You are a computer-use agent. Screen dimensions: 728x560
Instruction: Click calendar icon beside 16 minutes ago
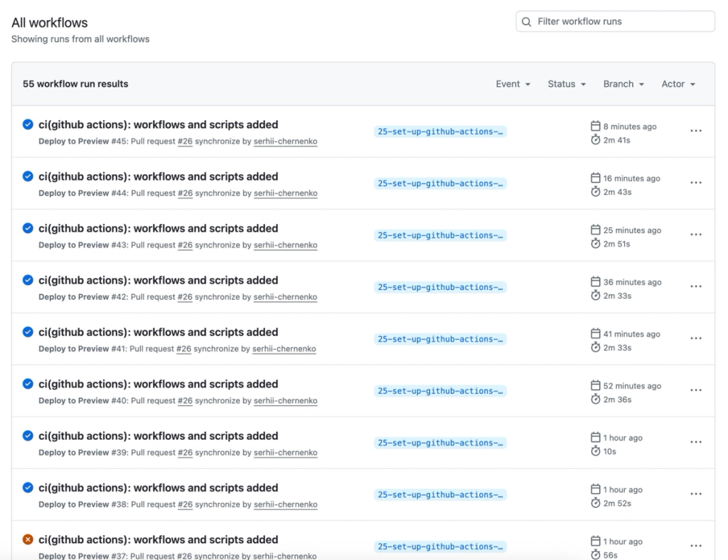tap(596, 178)
